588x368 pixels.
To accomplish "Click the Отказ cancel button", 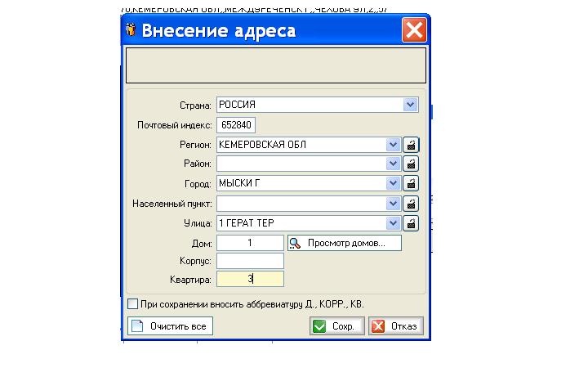I will 395,326.
